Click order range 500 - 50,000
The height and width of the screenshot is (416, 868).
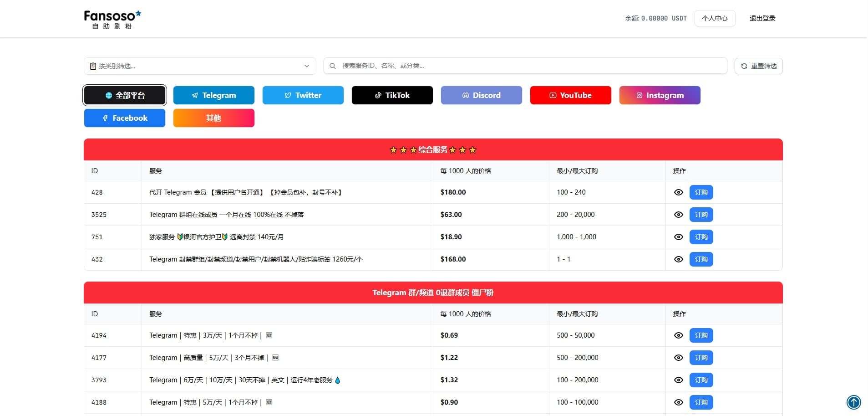pos(576,335)
